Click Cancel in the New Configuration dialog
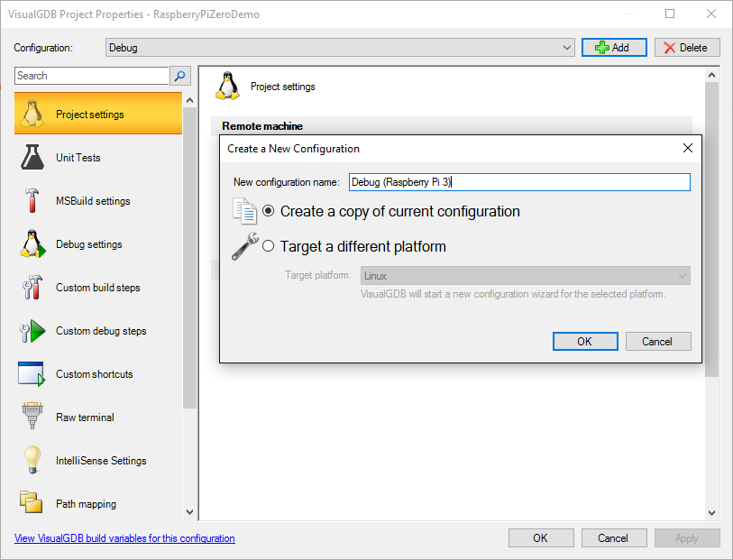This screenshot has width=733, height=560. [658, 341]
